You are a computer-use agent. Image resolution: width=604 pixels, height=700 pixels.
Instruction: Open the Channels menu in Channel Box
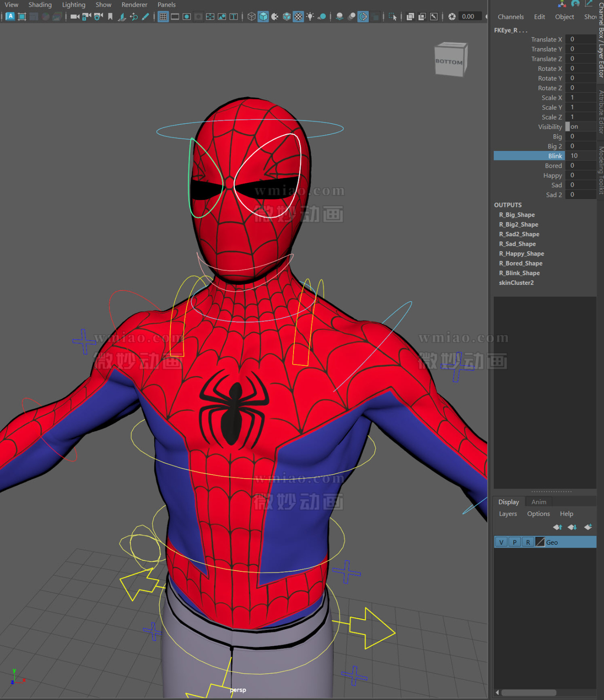pyautogui.click(x=510, y=17)
